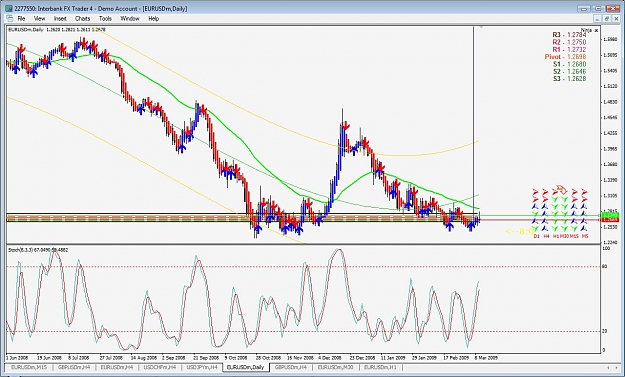Screen dimensions: 625x377
Task: Minimize the inner chart window
Action: 597,18
